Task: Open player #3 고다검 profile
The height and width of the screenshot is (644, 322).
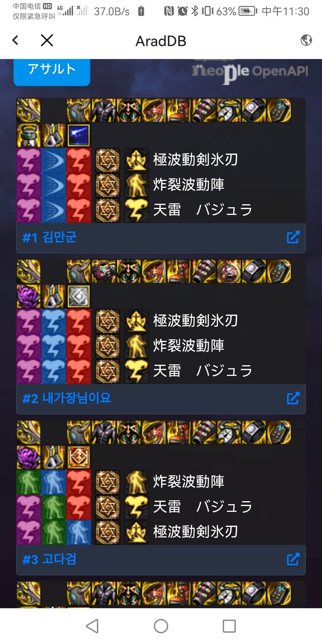Action: [49, 559]
